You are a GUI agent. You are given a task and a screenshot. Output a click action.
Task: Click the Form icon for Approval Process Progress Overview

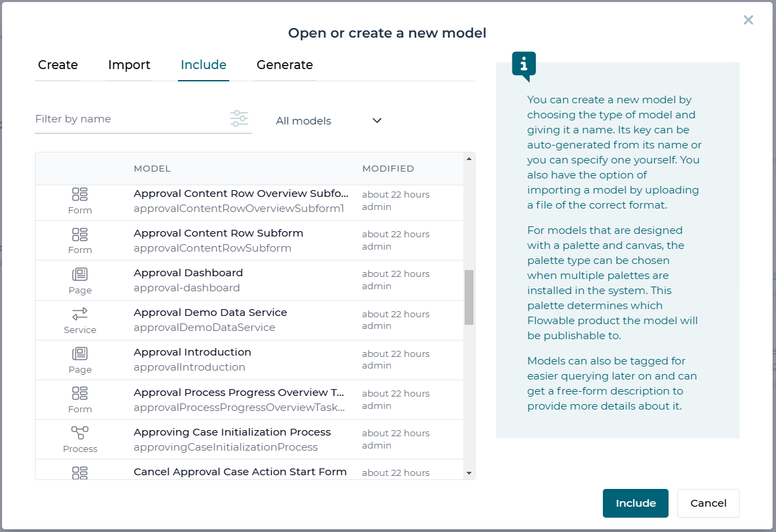pos(80,393)
